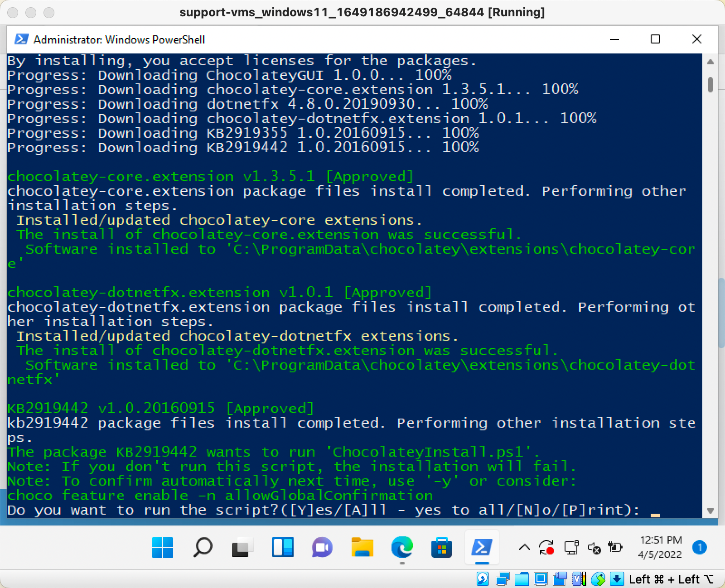Click the 'Administrator: Windows PowerShell' title text
This screenshot has width=725, height=588.
tap(119, 40)
